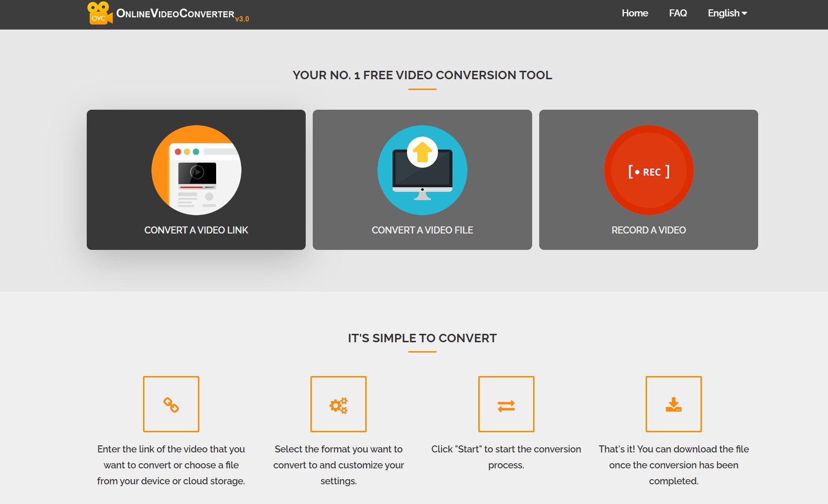The image size is (828, 504).
Task: Click the chain link step icon
Action: (171, 404)
